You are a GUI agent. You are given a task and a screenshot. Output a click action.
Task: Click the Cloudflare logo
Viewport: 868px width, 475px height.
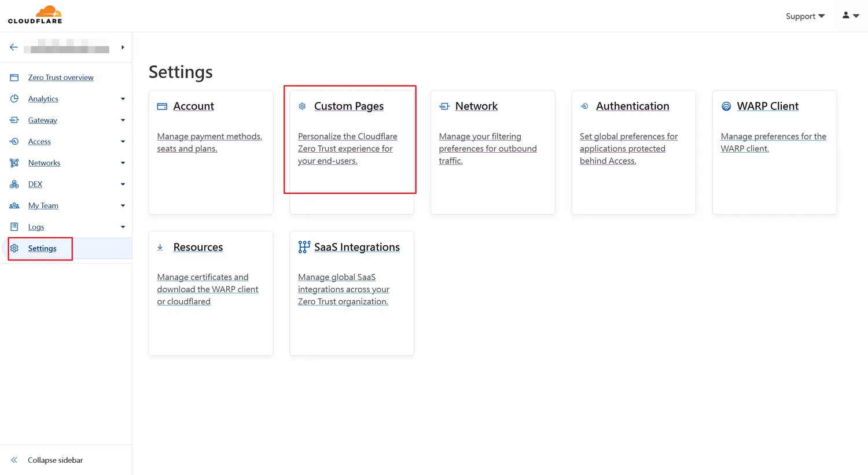point(35,15)
